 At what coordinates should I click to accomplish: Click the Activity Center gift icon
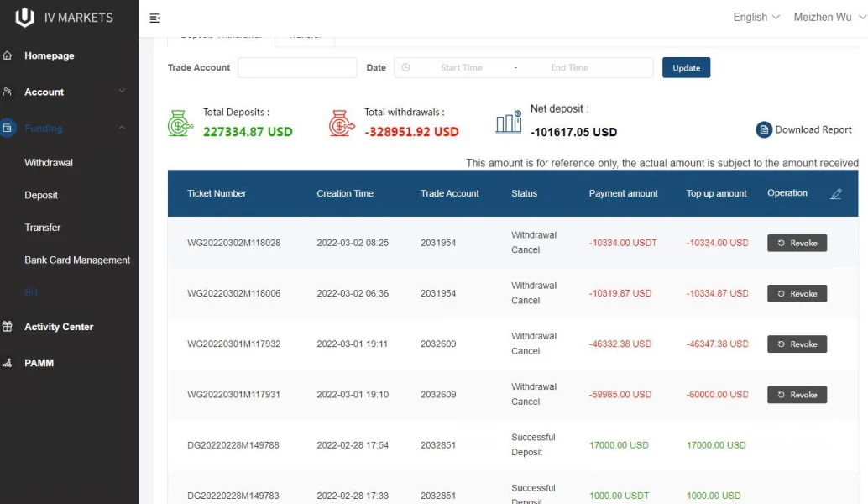pos(8,327)
